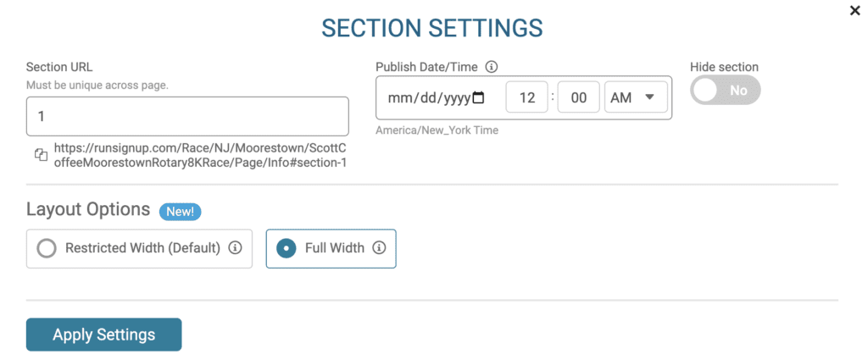The image size is (868, 360).
Task: Copy the section URL with the copy icon
Action: pyautogui.click(x=41, y=155)
